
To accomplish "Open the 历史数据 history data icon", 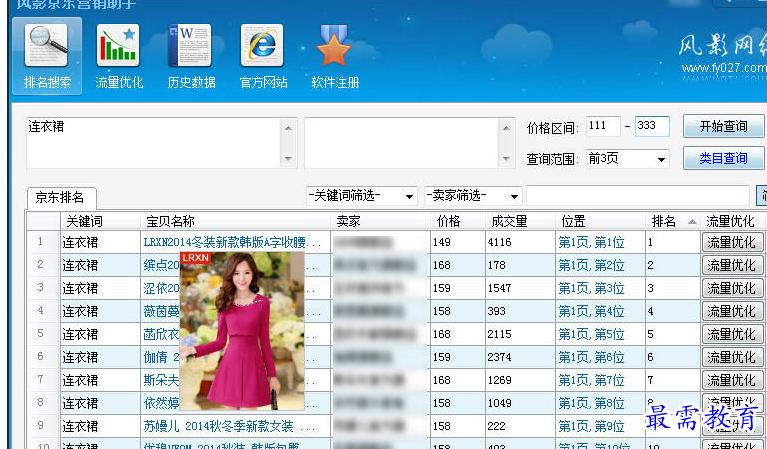I will pos(191,57).
